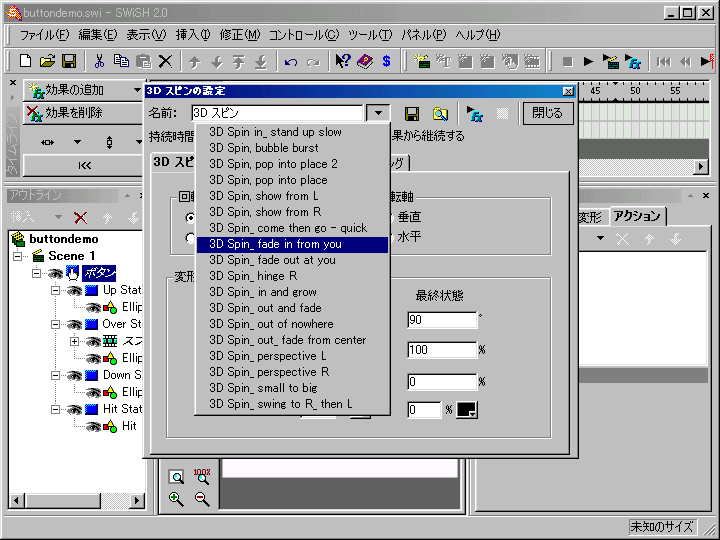Open ヘルプ(H) menu
720x540 pixels.
[x=478, y=35]
